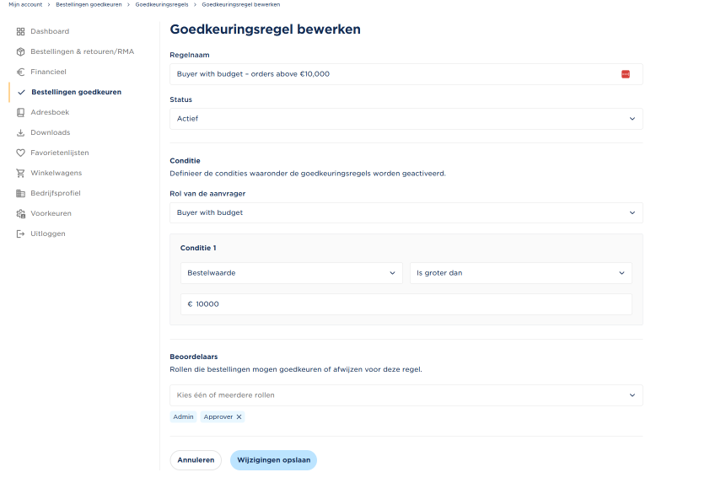
Task: Follow the Bestellingen goedkeuren breadcrumb link
Action: tap(89, 5)
